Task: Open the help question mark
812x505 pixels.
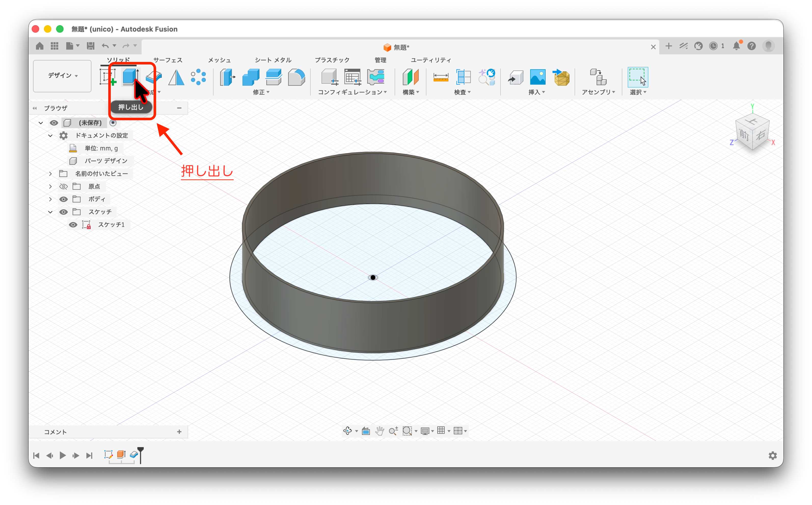Action: click(x=752, y=46)
